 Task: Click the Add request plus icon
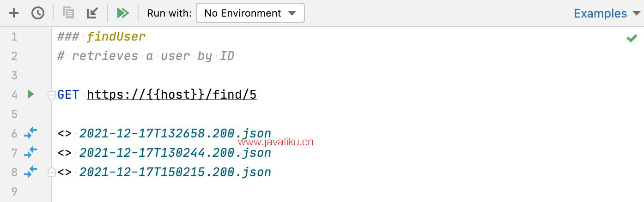pyautogui.click(x=14, y=13)
